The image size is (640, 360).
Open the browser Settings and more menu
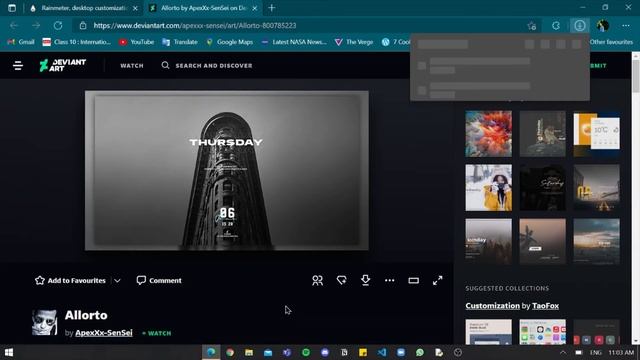(626, 26)
